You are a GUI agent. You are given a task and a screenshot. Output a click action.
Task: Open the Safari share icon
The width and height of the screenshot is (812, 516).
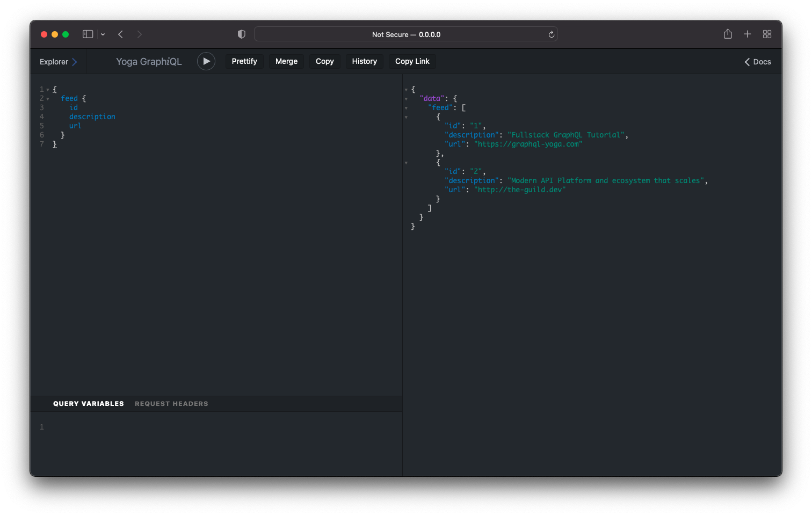728,34
